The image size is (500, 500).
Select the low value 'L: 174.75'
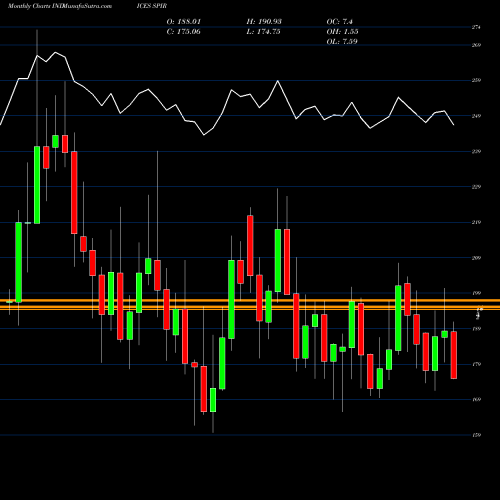[263, 32]
